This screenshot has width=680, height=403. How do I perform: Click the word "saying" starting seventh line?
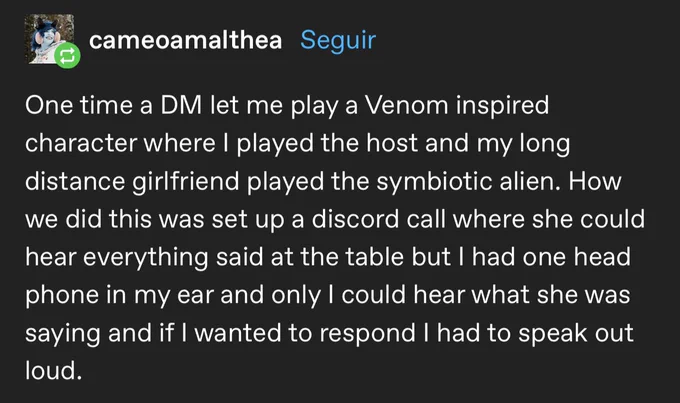tap(62, 334)
